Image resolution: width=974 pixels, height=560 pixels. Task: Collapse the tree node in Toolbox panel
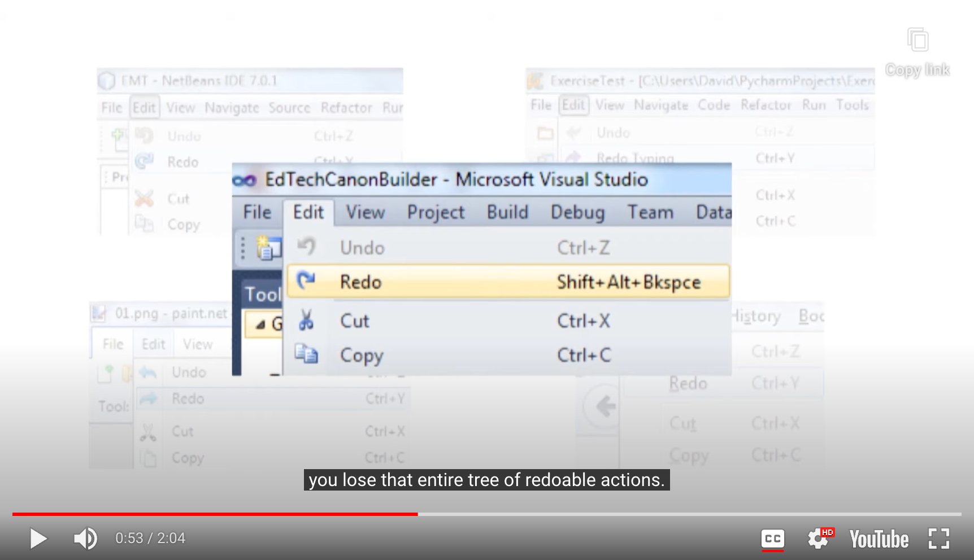(260, 325)
